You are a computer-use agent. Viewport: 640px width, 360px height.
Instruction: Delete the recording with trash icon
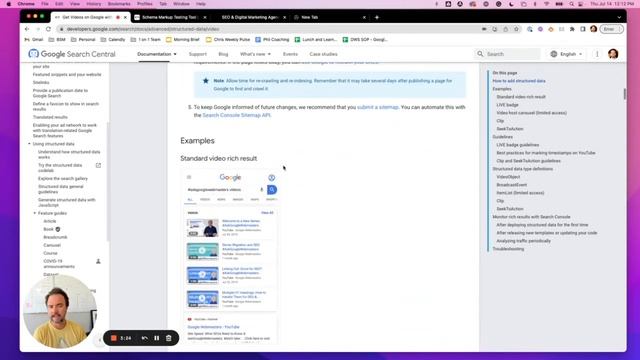(169, 338)
